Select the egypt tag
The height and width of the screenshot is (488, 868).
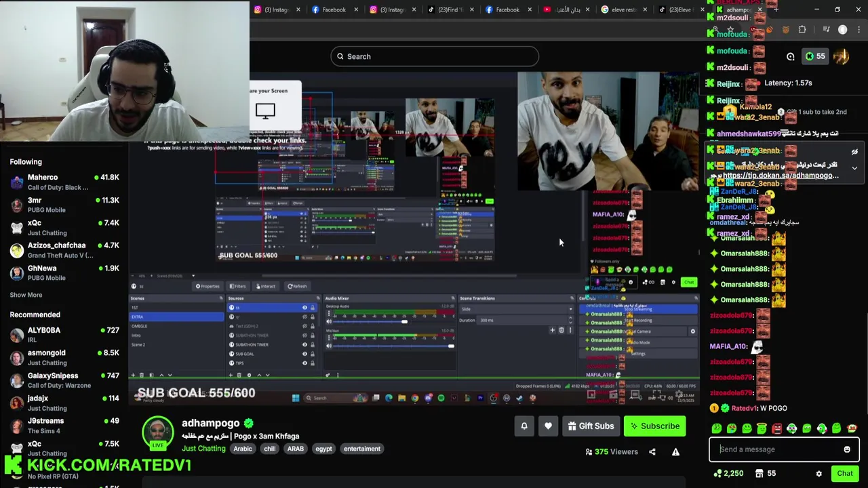(x=323, y=449)
